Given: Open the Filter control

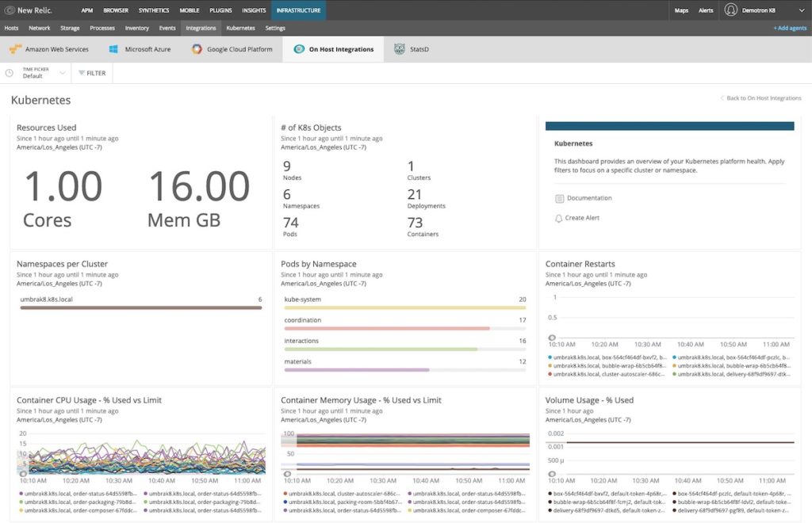Looking at the screenshot, I should pos(92,73).
